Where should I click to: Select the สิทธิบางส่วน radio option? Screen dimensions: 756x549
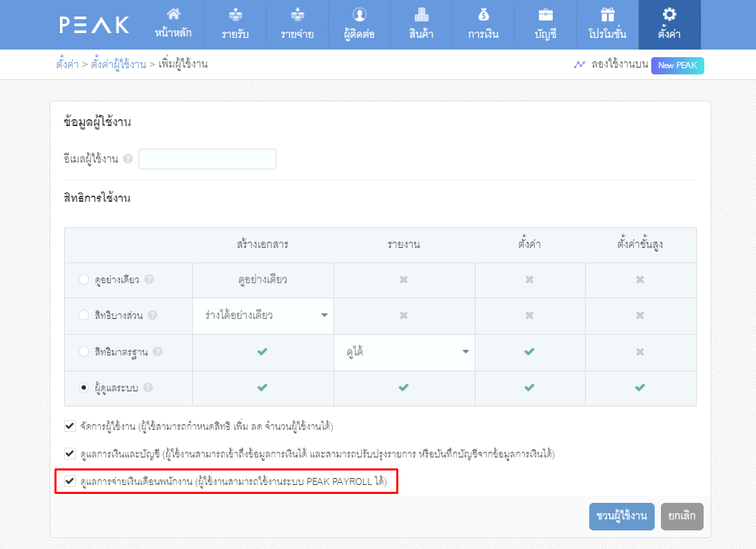click(84, 315)
